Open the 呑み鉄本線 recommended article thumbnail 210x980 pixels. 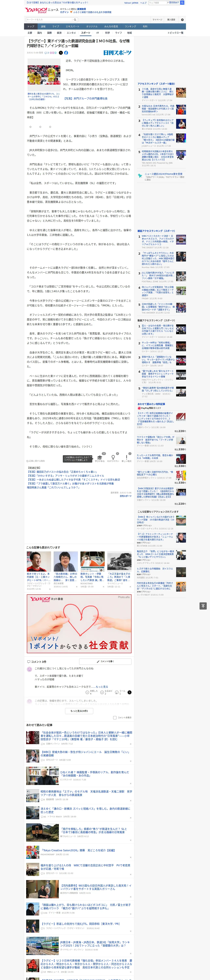66,562
